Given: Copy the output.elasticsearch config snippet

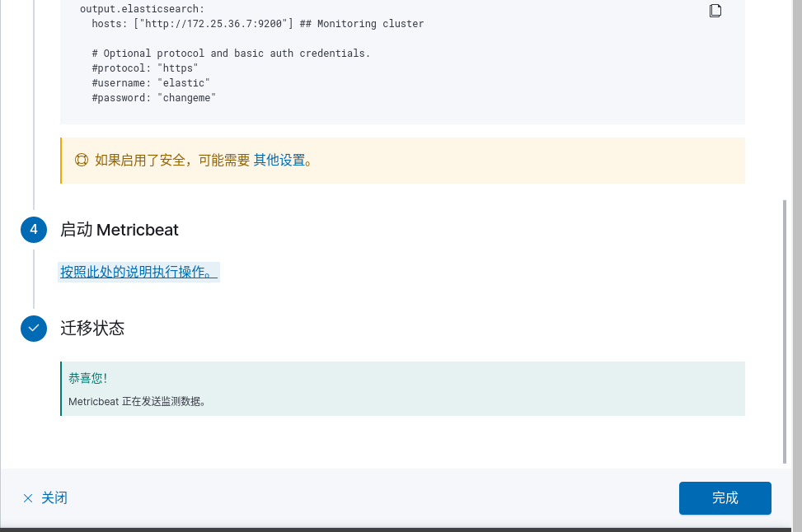Looking at the screenshot, I should [715, 10].
